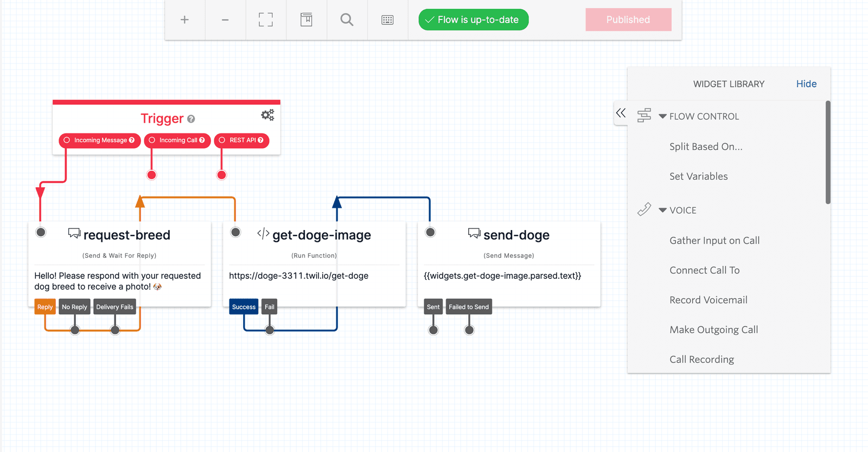This screenshot has height=452, width=868.
Task: Hide the widget library panel
Action: [806, 84]
